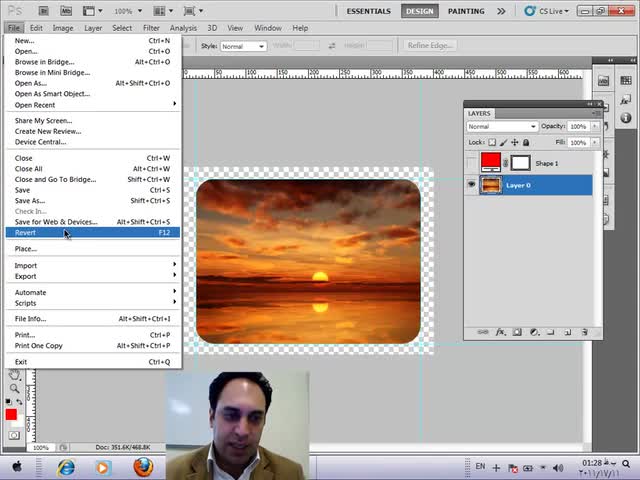The height and width of the screenshot is (480, 640).
Task: Open the Filter menu
Action: 151,28
